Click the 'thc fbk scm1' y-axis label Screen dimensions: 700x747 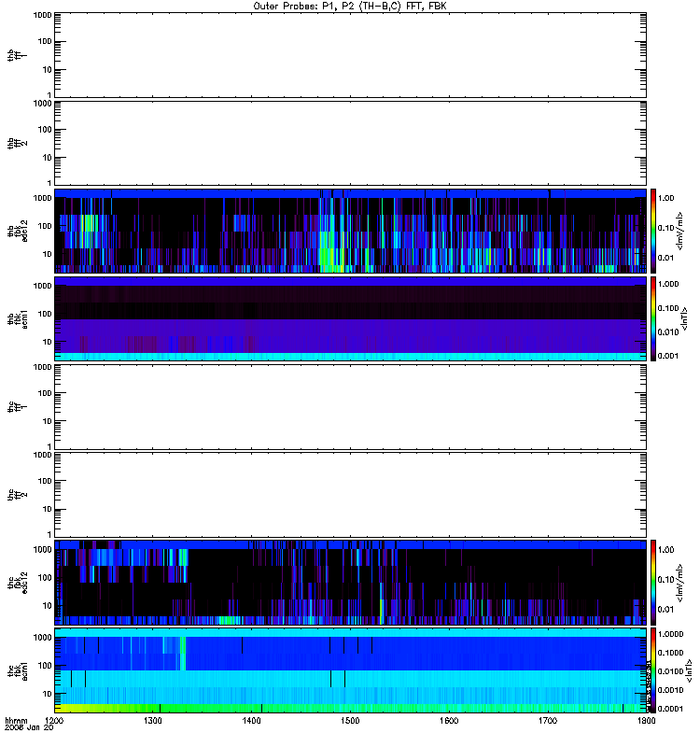[x=17, y=670]
